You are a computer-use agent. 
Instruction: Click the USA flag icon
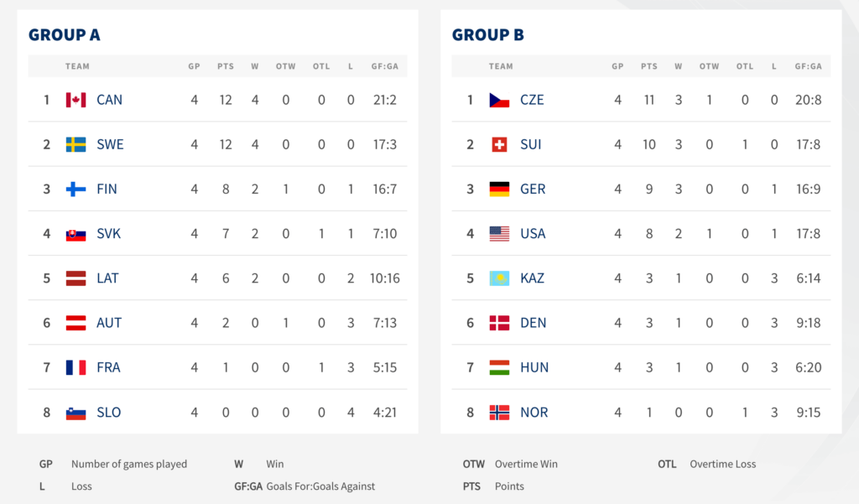[499, 233]
